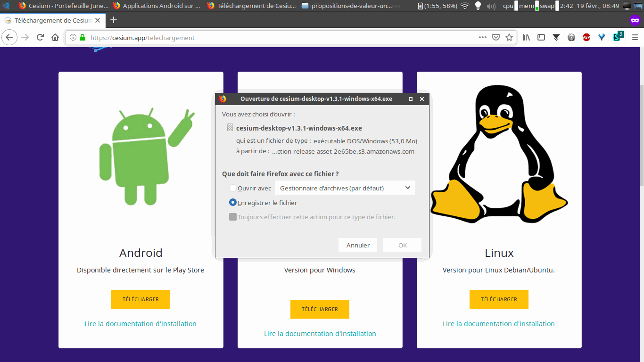Click the swap monitor in the top panel
Viewport: 644px width, 362px height.
(x=549, y=6)
